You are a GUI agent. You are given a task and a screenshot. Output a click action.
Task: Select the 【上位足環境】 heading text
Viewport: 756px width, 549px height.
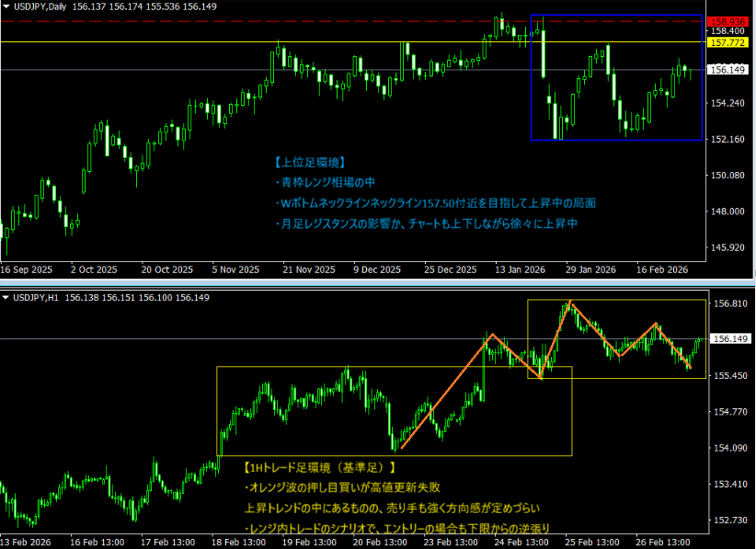[310, 163]
